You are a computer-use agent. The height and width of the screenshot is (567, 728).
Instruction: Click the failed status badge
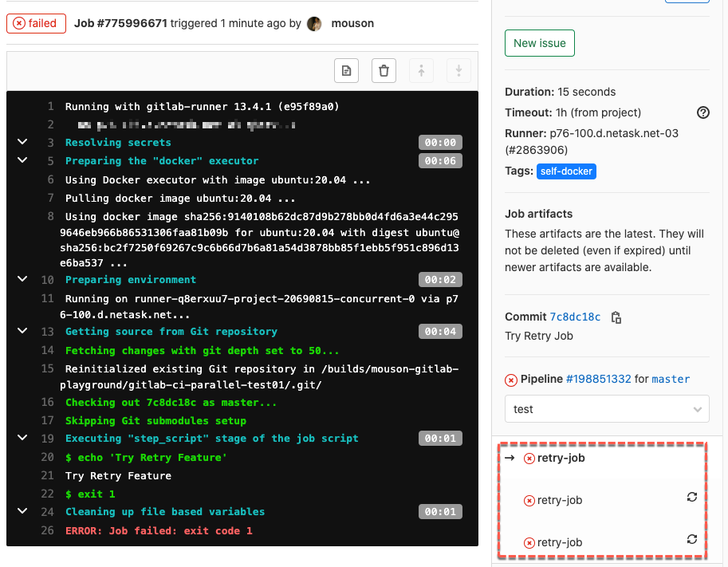[x=36, y=23]
